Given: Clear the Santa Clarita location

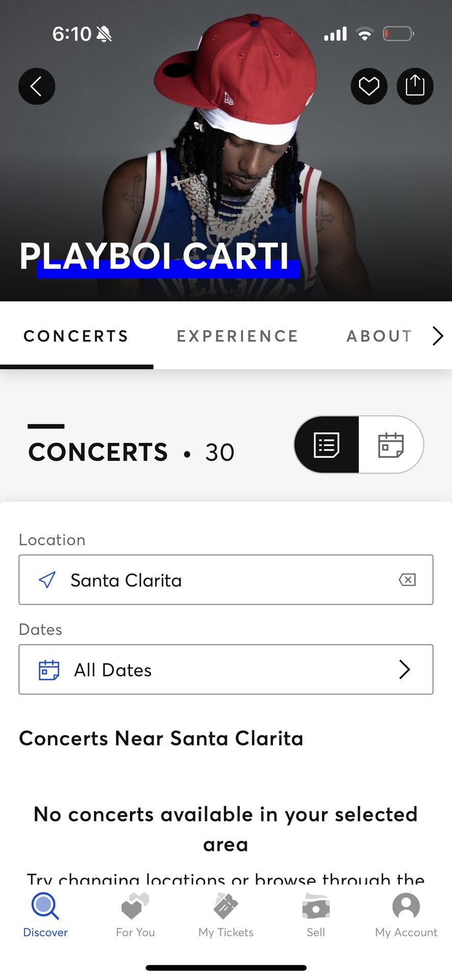Looking at the screenshot, I should click(x=407, y=580).
